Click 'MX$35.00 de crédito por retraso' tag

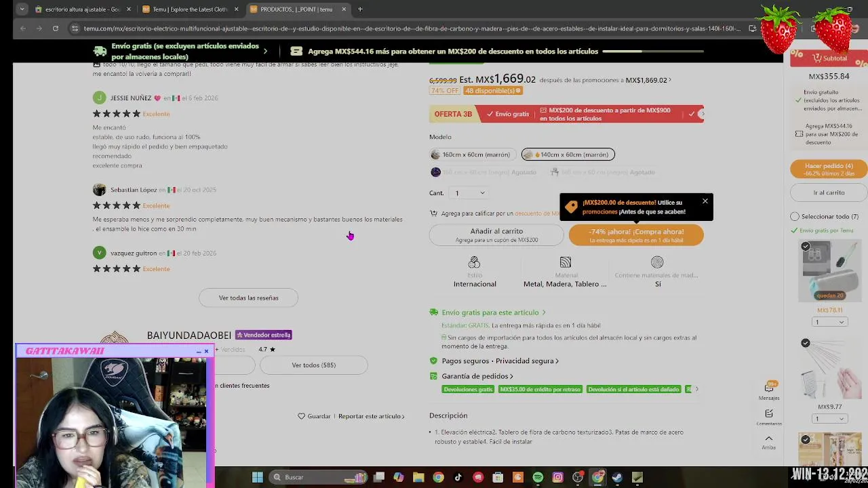pyautogui.click(x=540, y=389)
